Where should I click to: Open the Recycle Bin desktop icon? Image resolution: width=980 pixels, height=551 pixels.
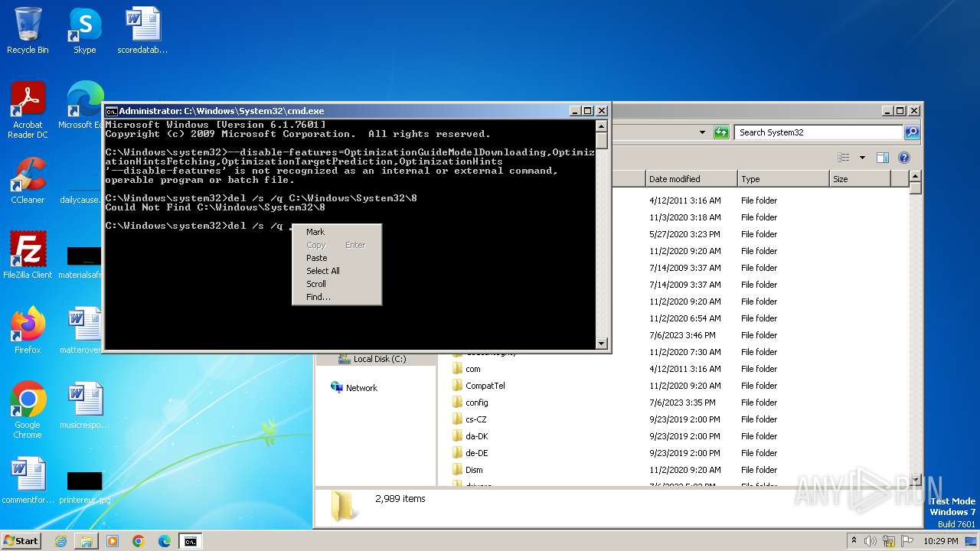[x=28, y=31]
